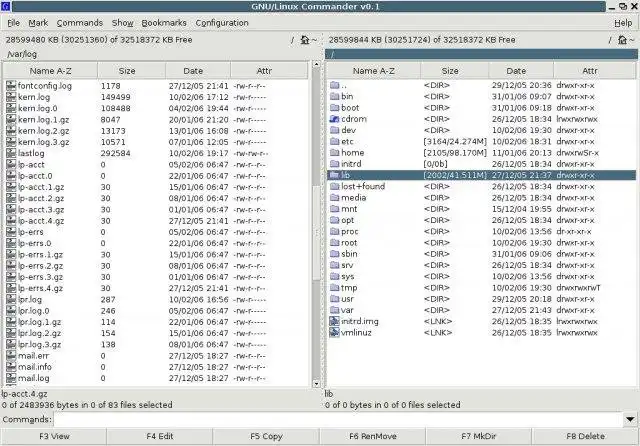
Task: Select the sbin folder icon
Action: point(334,254)
